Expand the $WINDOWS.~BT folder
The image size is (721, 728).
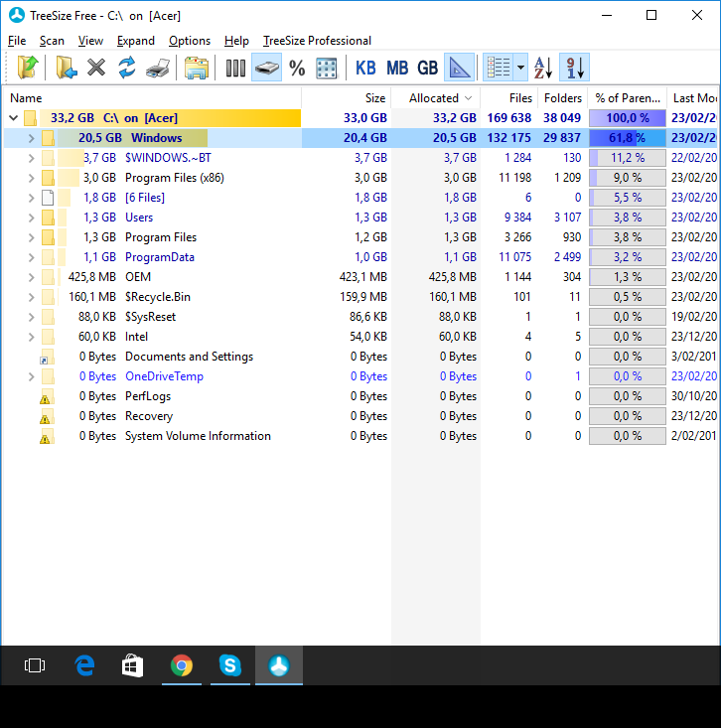click(31, 158)
